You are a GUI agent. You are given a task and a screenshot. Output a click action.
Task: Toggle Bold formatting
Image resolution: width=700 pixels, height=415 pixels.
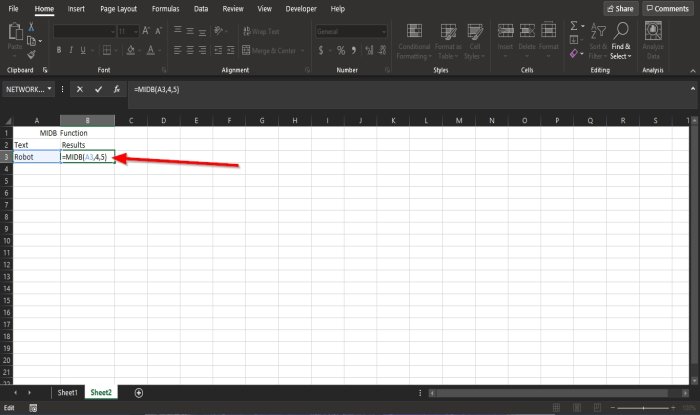coord(59,50)
